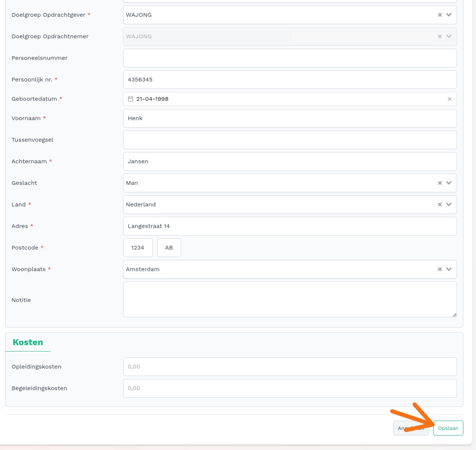Image resolution: width=476 pixels, height=450 pixels.
Task: Click the Personeelsnummer input field
Action: click(x=290, y=58)
